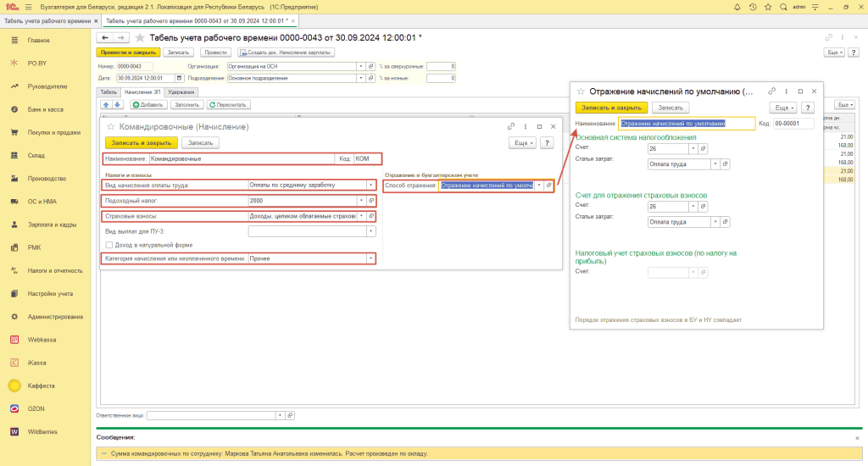Click Записать и закрыть in Отражение начислений
Image resolution: width=868 pixels, height=466 pixels.
tap(611, 108)
